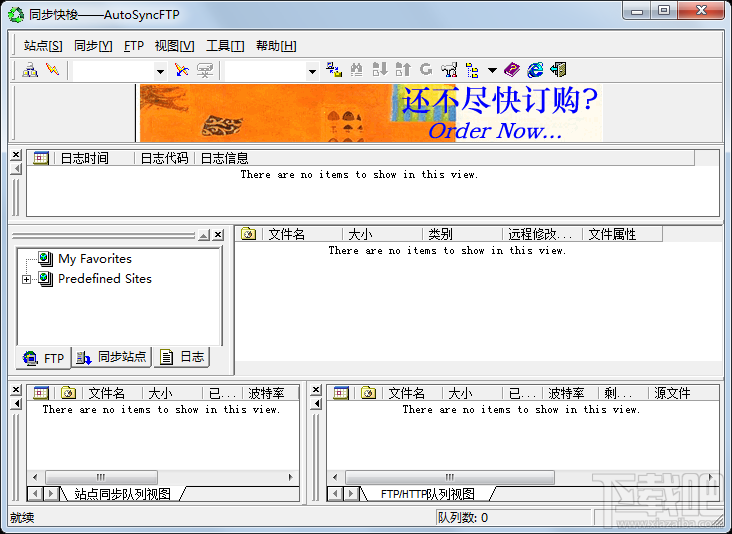732x534 pixels.
Task: Click site sync queue horizontal scrollbar thumb
Action: click(x=101, y=477)
